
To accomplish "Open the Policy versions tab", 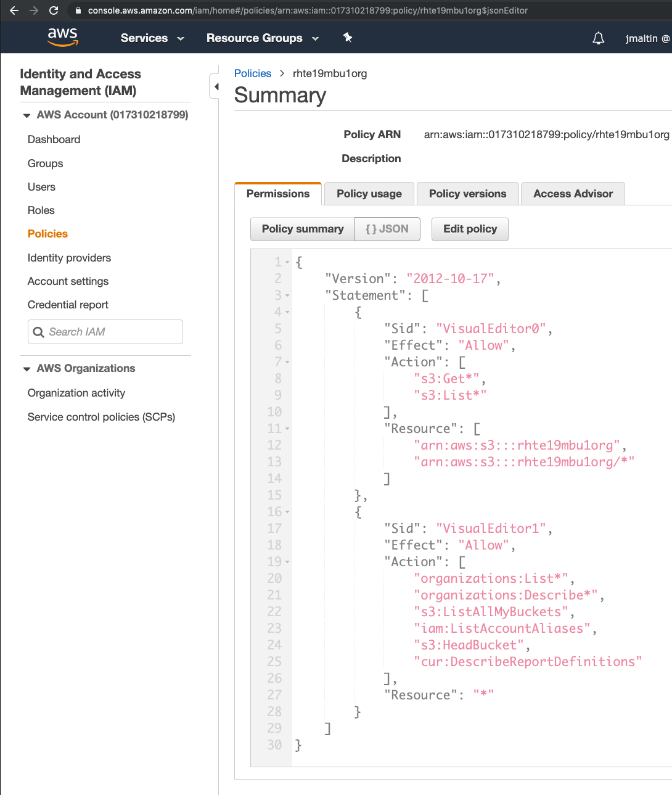I will tap(467, 194).
